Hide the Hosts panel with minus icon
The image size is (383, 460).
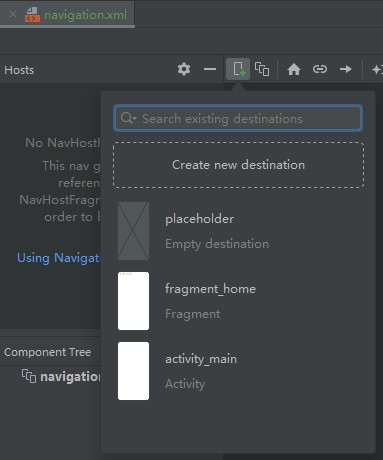[x=210, y=69]
